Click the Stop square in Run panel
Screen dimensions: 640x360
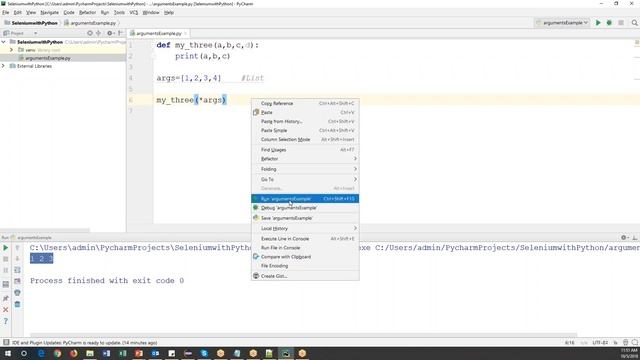(x=6, y=259)
